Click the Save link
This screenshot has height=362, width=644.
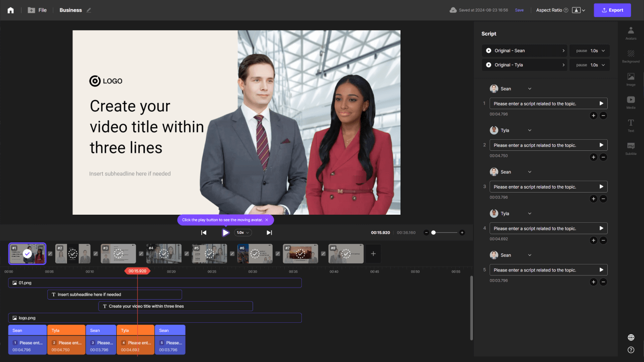(519, 10)
